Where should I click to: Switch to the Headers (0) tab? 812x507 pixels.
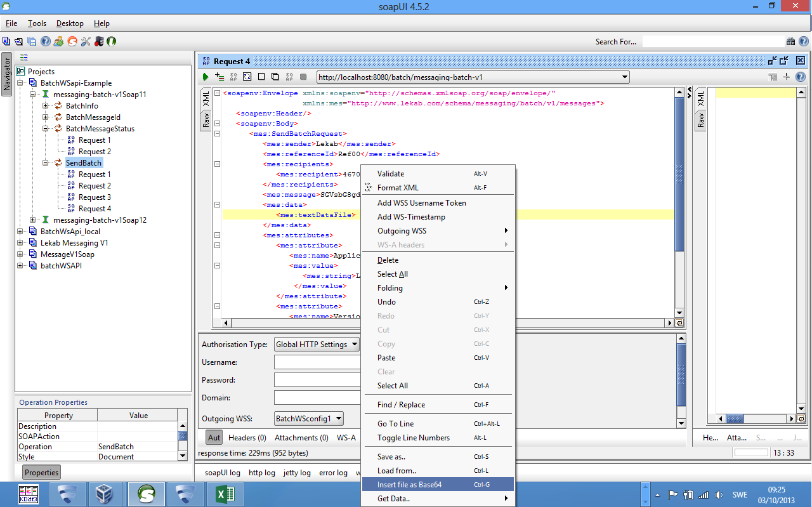(x=247, y=438)
